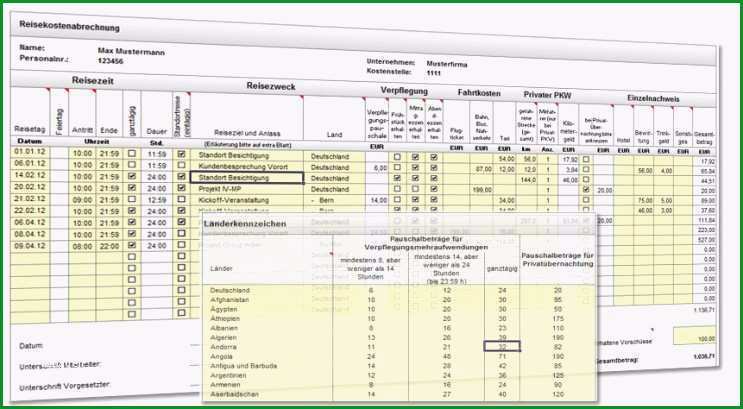Click Ägypten in the Länder list
The width and height of the screenshot is (743, 409).
point(224,309)
